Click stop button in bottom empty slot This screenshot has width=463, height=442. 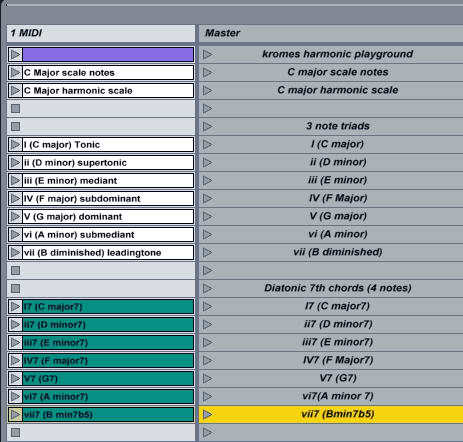coord(15,432)
